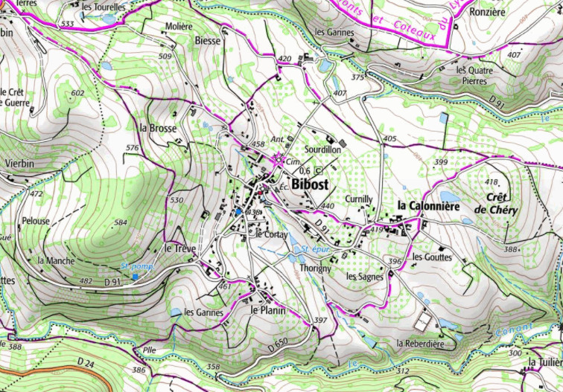563x392 pixels.
Task: Select the la Brosse place name
Action: (158, 128)
